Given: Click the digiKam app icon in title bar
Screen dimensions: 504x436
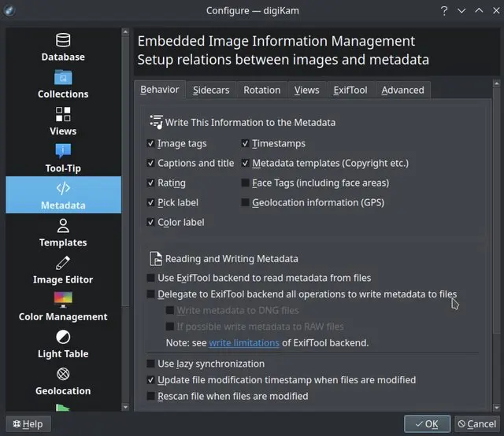Looking at the screenshot, I should tap(9, 10).
